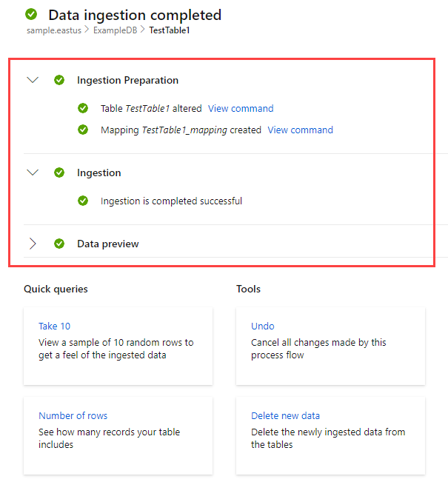Image resolution: width=448 pixels, height=499 pixels.
Task: Click the check icon beside Mapping TestTable1_mapping created
Action: (83, 130)
